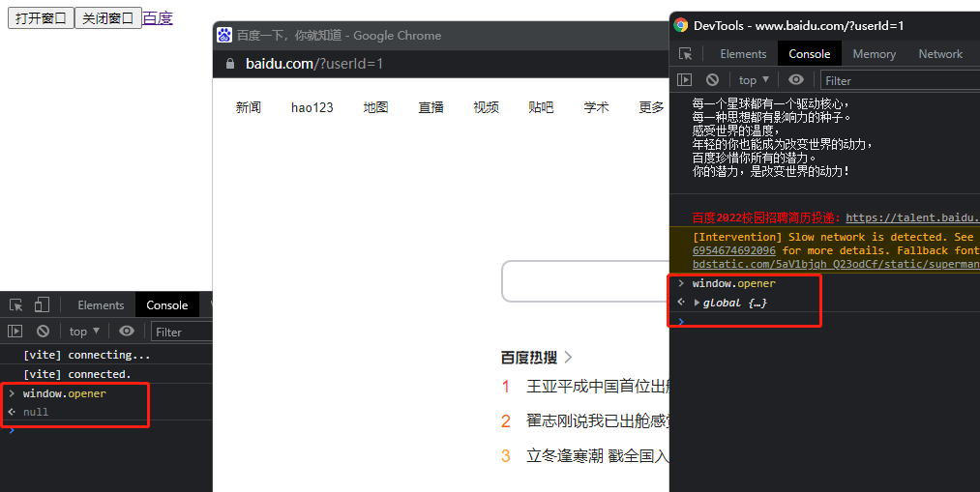Open Console tab in right DevTools window
The height and width of the screenshot is (492, 980).
810,54
